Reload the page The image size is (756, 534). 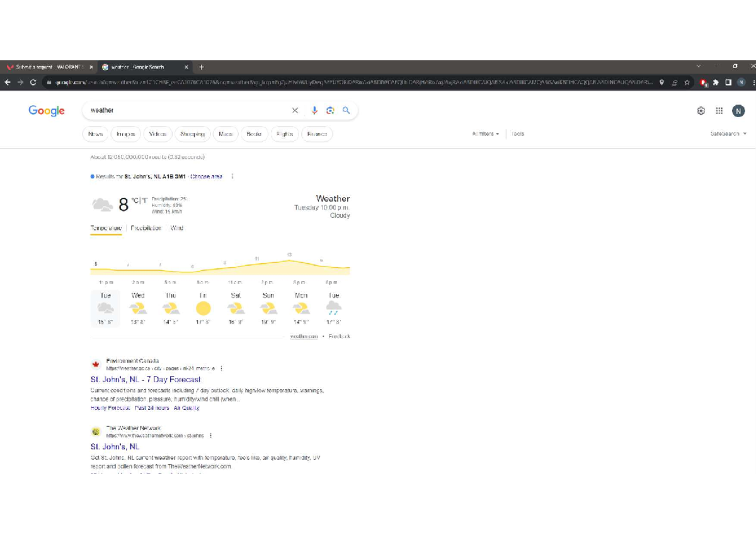(x=33, y=82)
